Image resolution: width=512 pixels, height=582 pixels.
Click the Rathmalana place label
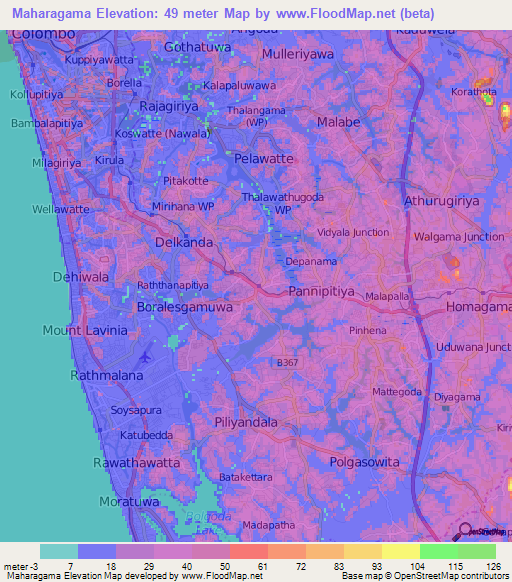coord(107,376)
